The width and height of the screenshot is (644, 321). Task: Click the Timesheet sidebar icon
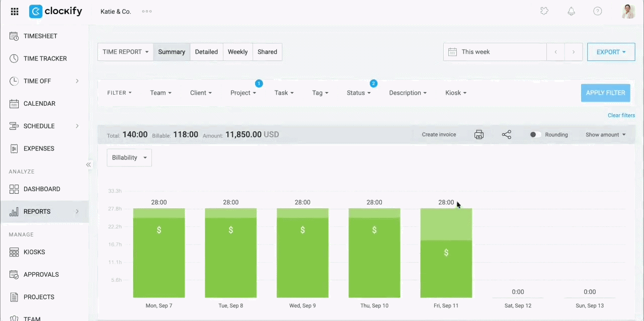pyautogui.click(x=14, y=36)
